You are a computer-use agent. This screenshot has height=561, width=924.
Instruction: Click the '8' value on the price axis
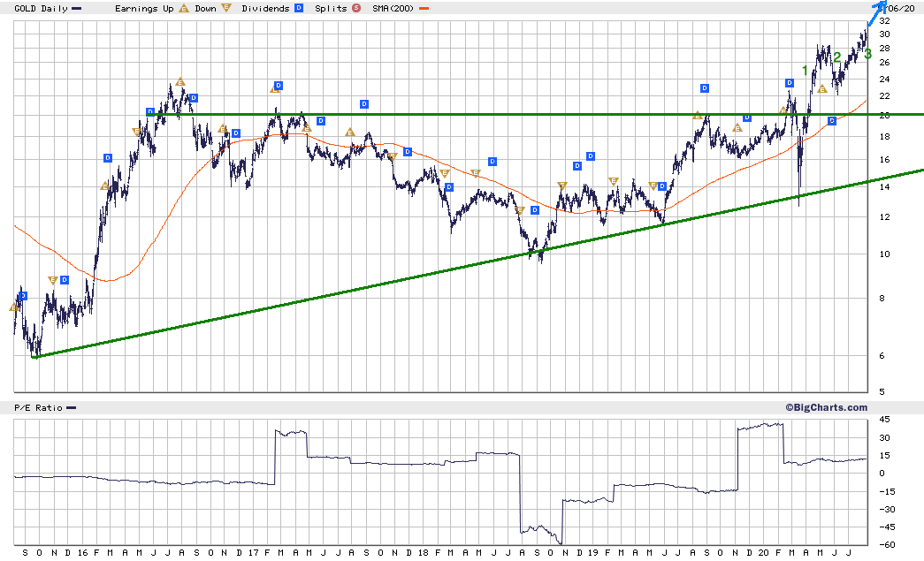click(882, 299)
